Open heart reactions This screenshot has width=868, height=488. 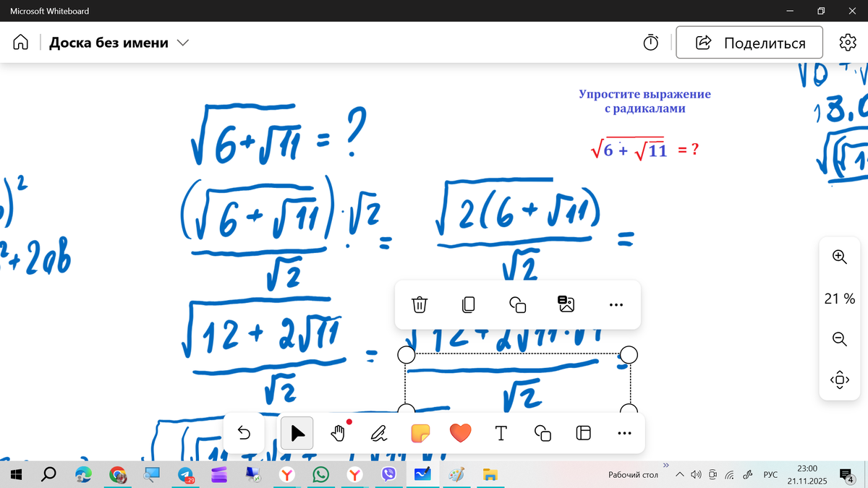461,433
